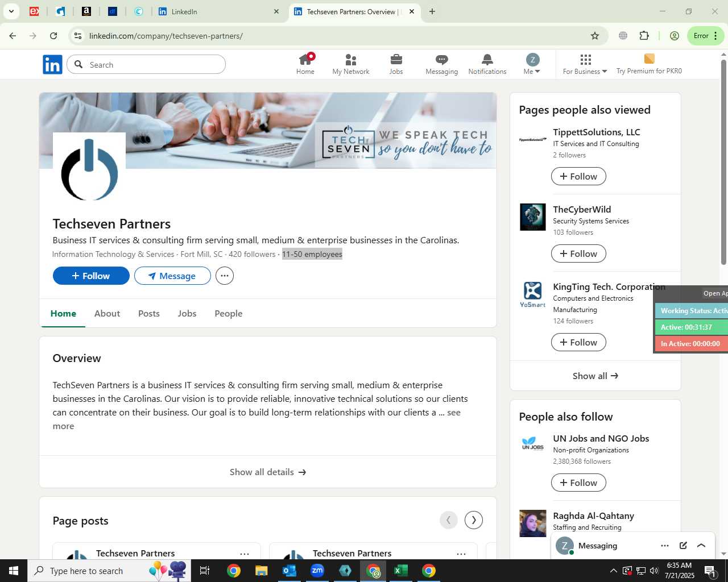Follow UN Jobs and NGO Jobs

578,483
